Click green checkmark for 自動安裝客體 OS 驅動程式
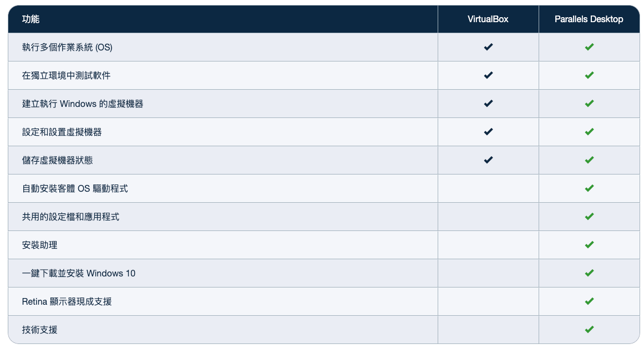 pyautogui.click(x=589, y=189)
